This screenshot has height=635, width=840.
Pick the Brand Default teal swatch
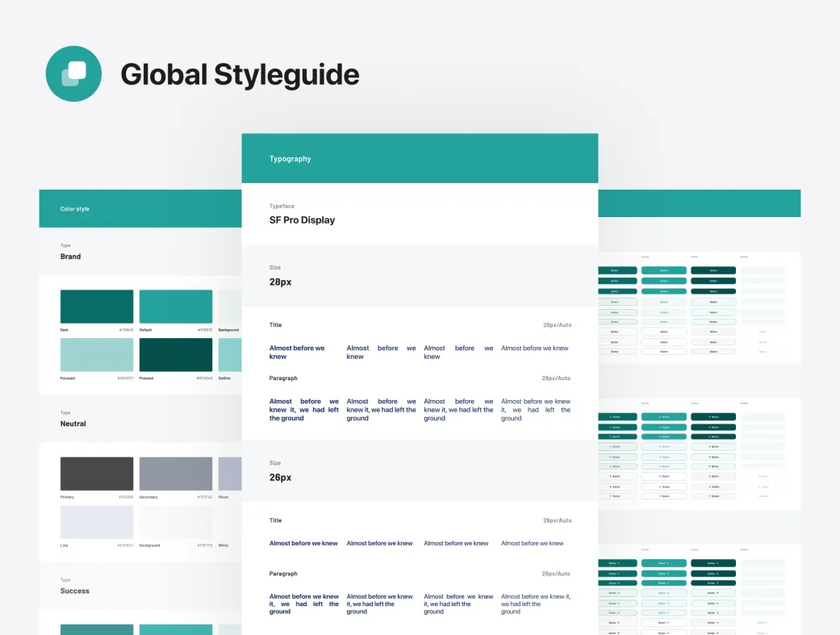click(176, 307)
